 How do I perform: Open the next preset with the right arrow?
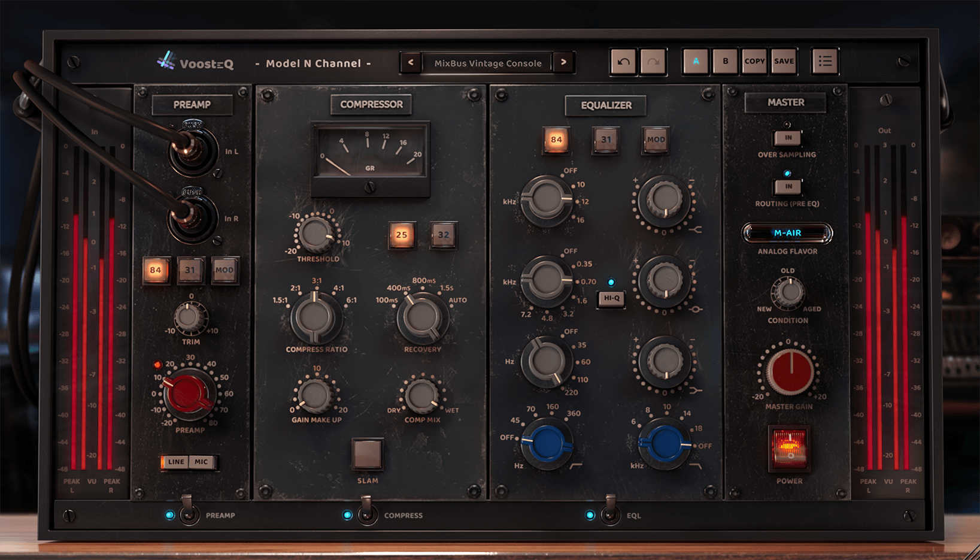click(x=563, y=62)
